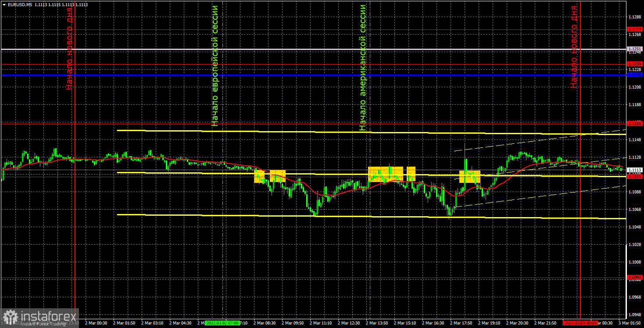The width and height of the screenshot is (644, 328).
Task: Click the red 1.1274 price level tag
Action: (635, 29)
